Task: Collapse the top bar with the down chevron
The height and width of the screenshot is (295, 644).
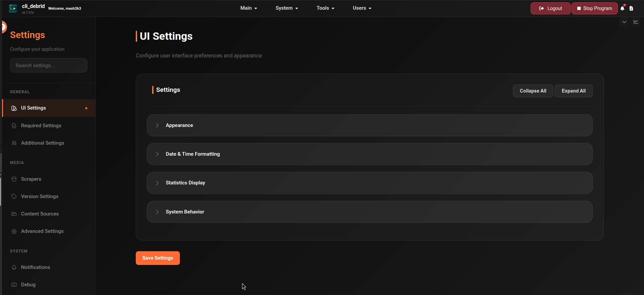Action: pyautogui.click(x=624, y=22)
